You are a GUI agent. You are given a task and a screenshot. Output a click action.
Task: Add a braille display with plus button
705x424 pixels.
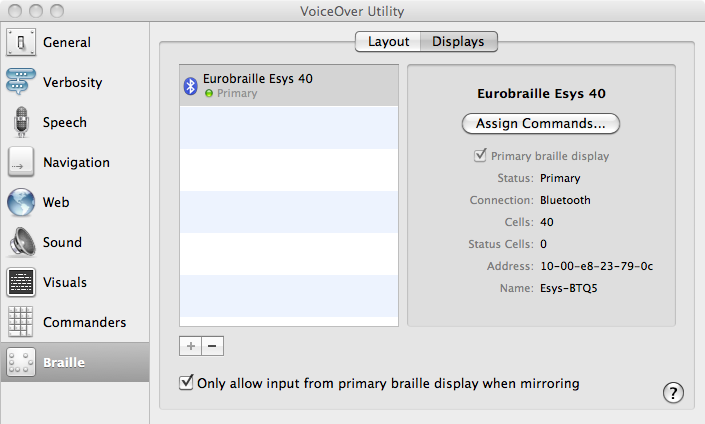pos(190,346)
